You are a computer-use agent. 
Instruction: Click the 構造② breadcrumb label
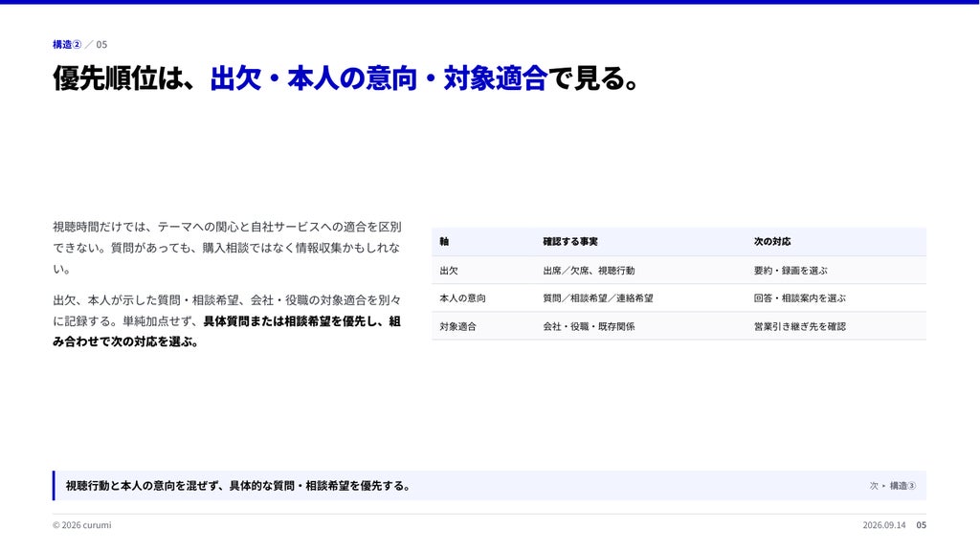(67, 44)
